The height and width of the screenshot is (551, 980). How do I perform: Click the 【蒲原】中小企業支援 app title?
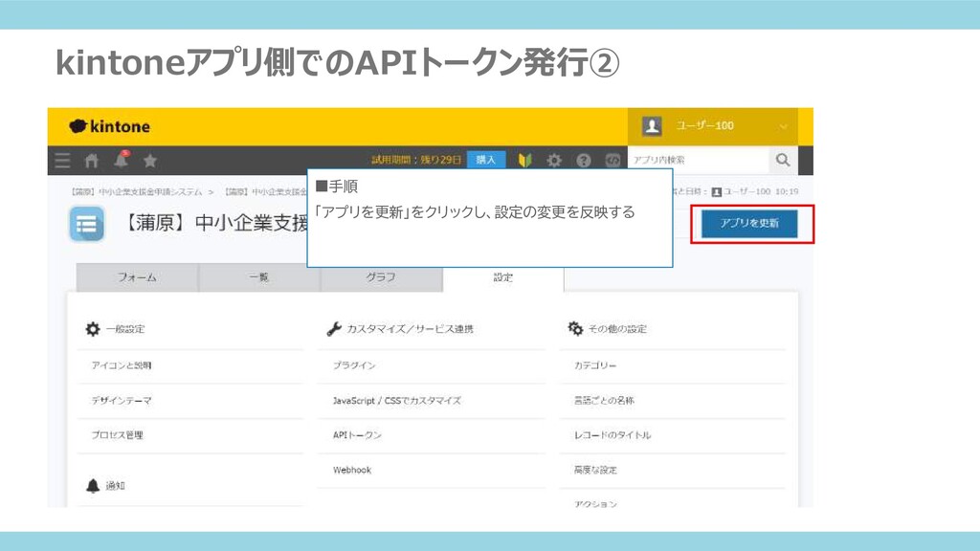coord(213,223)
